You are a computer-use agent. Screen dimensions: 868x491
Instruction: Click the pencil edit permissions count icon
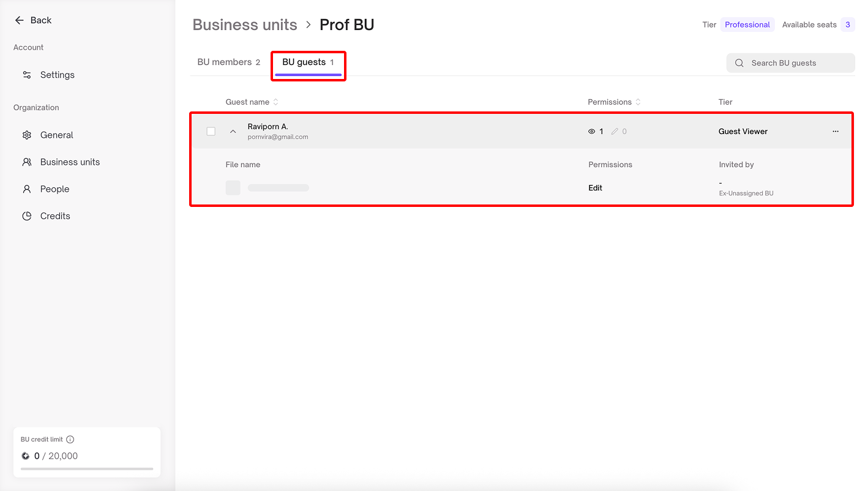click(x=615, y=132)
